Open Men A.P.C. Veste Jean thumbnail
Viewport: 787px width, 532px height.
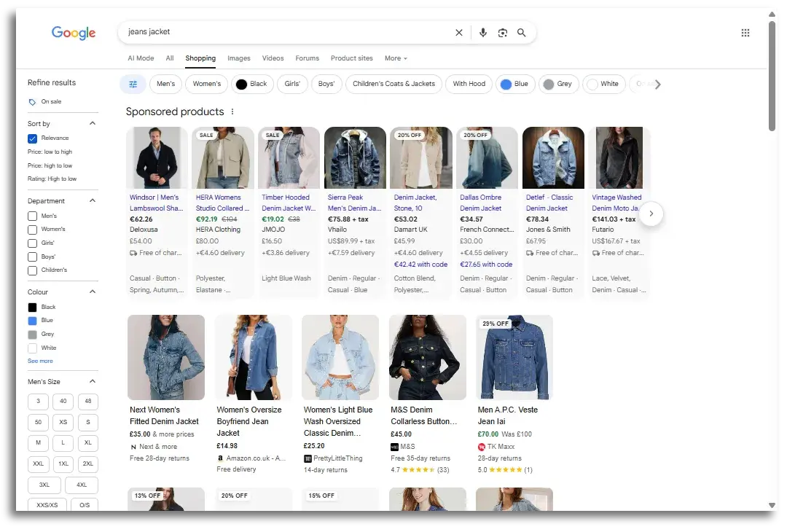coord(514,357)
